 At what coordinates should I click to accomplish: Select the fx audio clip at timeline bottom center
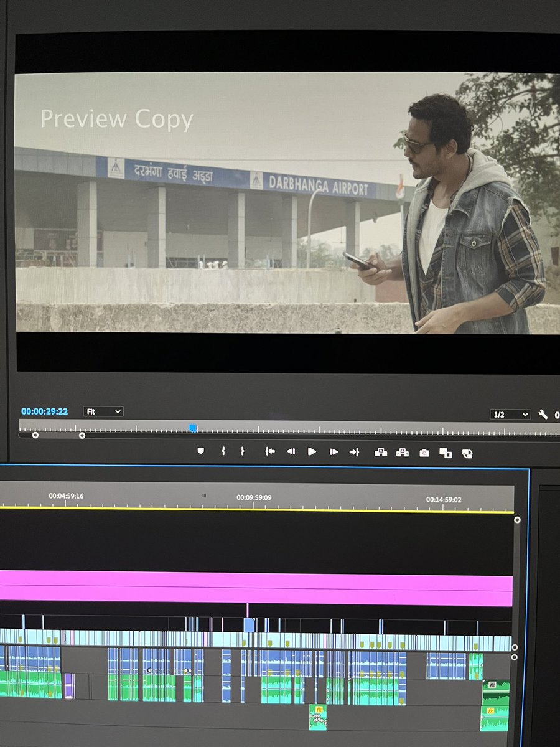point(318,717)
